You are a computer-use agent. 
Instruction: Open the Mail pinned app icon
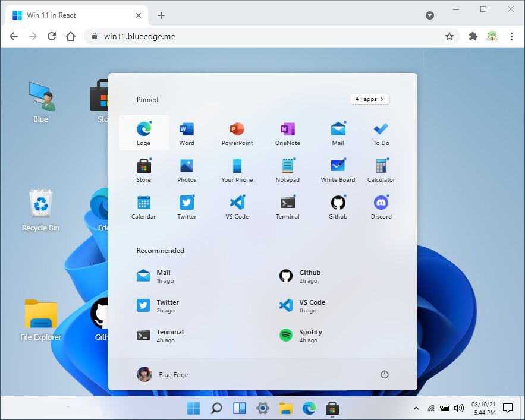point(338,132)
